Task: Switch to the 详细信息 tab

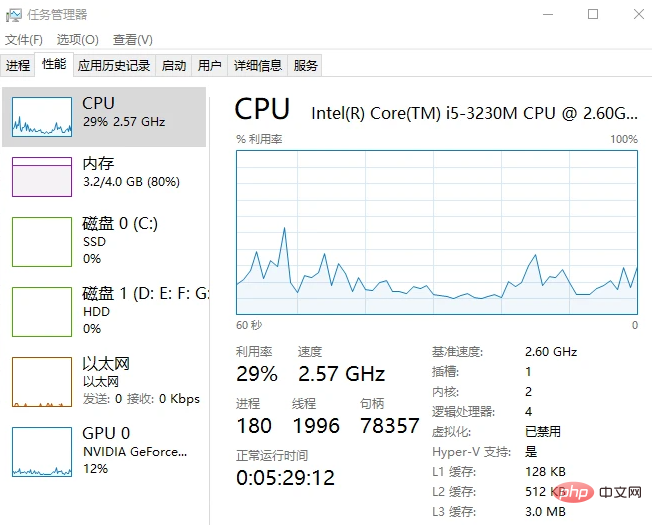Action: tap(258, 66)
